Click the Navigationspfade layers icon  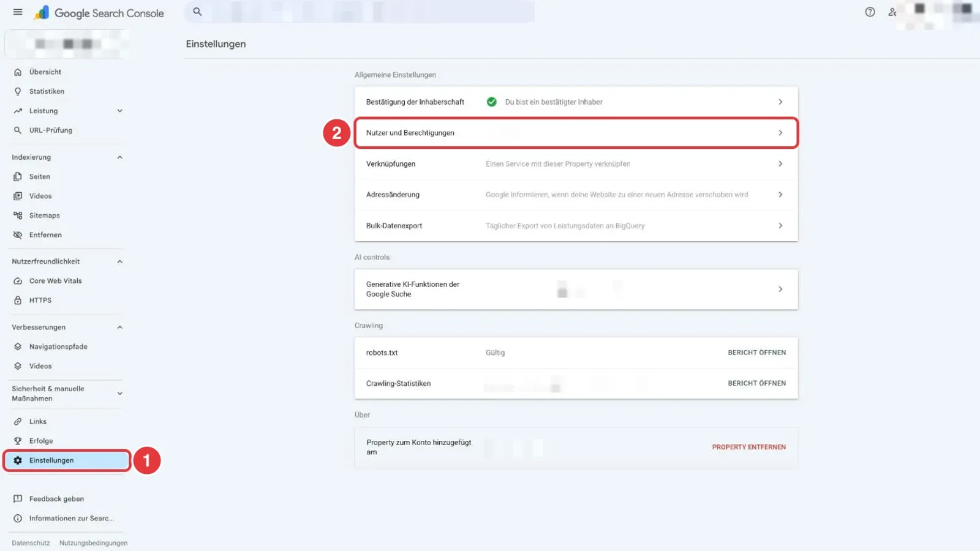18,347
